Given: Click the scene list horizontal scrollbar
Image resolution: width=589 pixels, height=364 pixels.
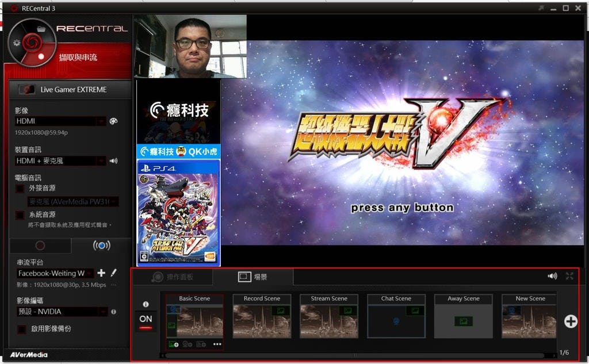Looking at the screenshot, I should (355, 355).
